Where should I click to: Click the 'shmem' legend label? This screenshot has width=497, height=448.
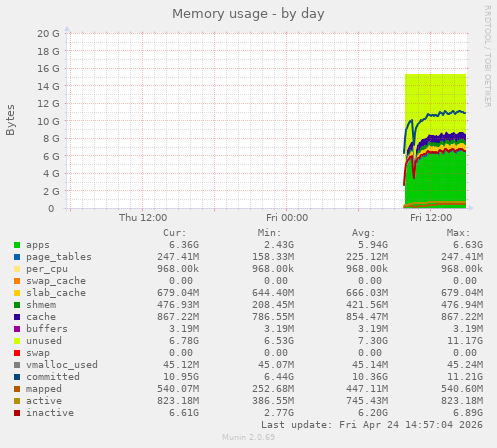41,305
